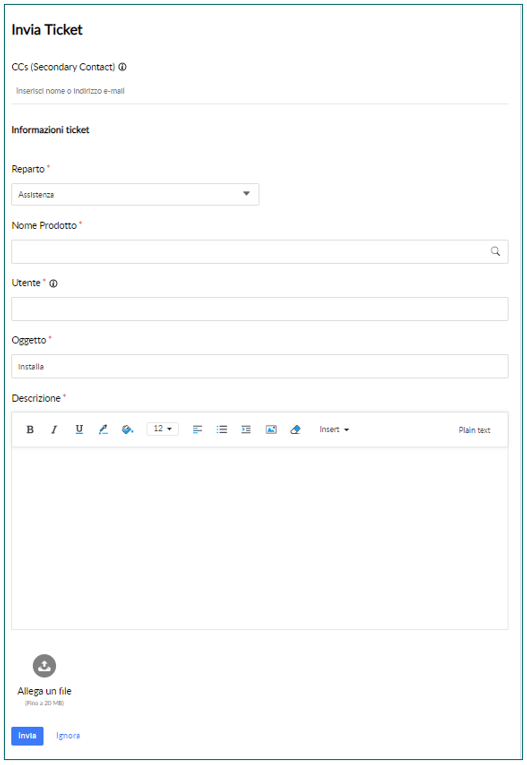Click the Allega un file upload icon
Viewport: 527px width, 765px height.
(44, 666)
